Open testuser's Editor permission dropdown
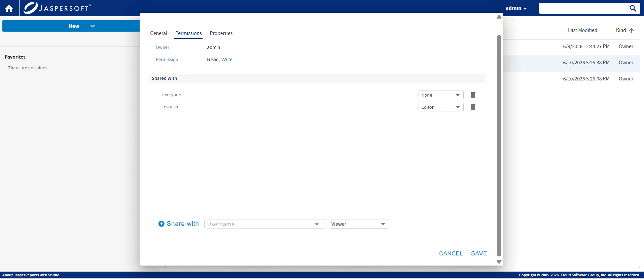The width and height of the screenshot is (644, 279). (x=441, y=107)
